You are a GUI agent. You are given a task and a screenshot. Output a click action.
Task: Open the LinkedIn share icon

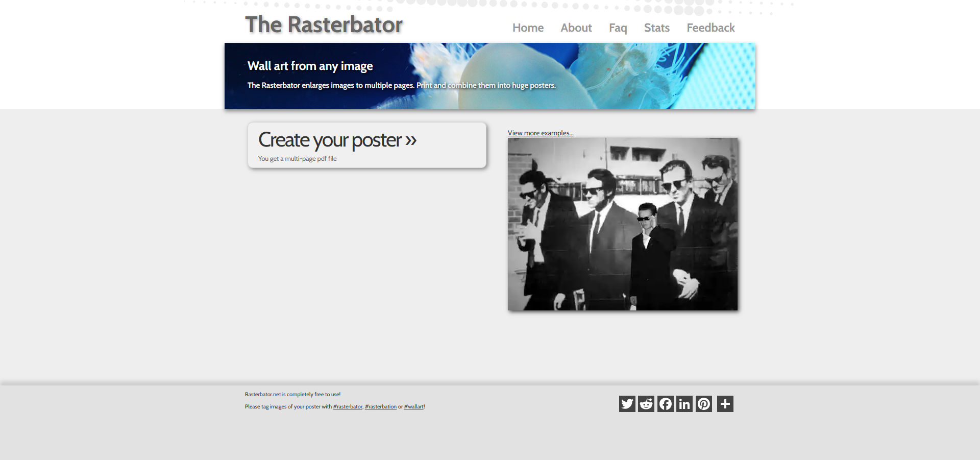[x=684, y=404]
